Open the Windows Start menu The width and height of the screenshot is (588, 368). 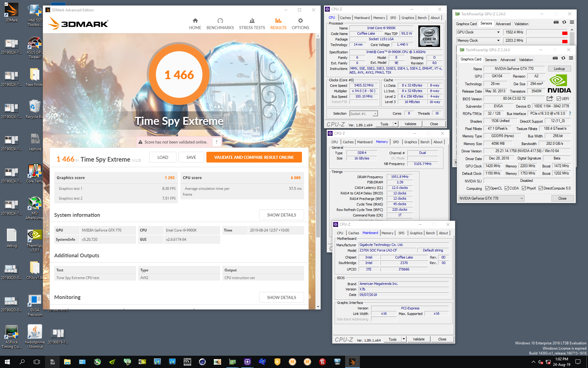tap(7, 362)
